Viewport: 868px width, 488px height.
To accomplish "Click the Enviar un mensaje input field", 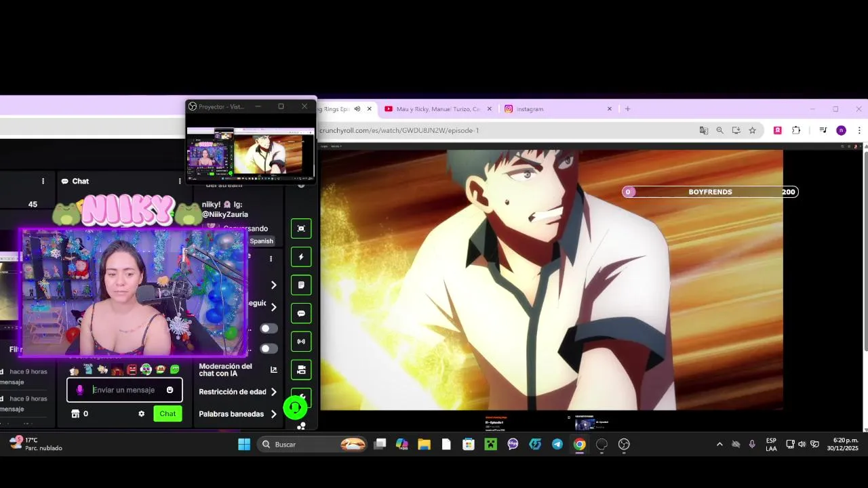I will tap(124, 390).
